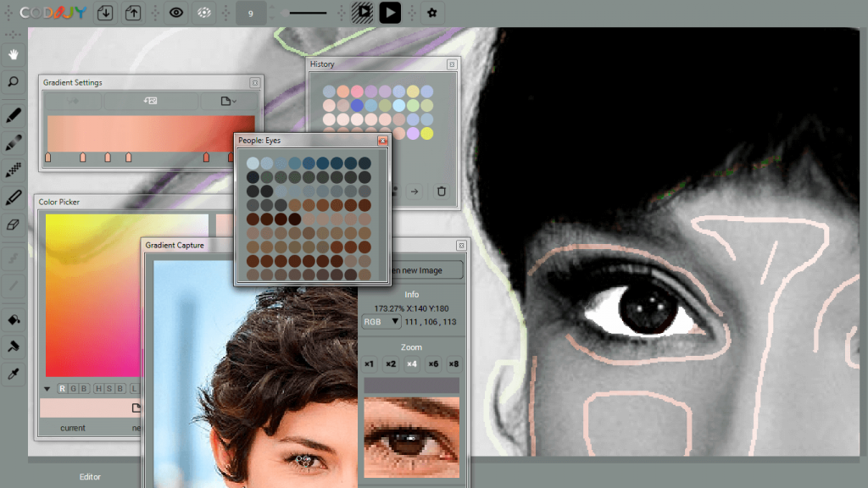This screenshot has height=488, width=868.
Task: Open settings with the gear icon
Action: click(432, 13)
